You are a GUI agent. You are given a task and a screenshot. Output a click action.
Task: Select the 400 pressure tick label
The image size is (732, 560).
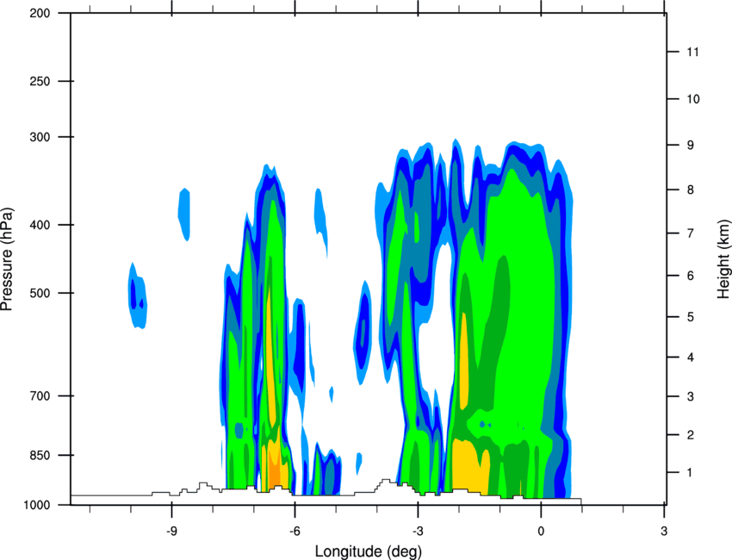40,225
